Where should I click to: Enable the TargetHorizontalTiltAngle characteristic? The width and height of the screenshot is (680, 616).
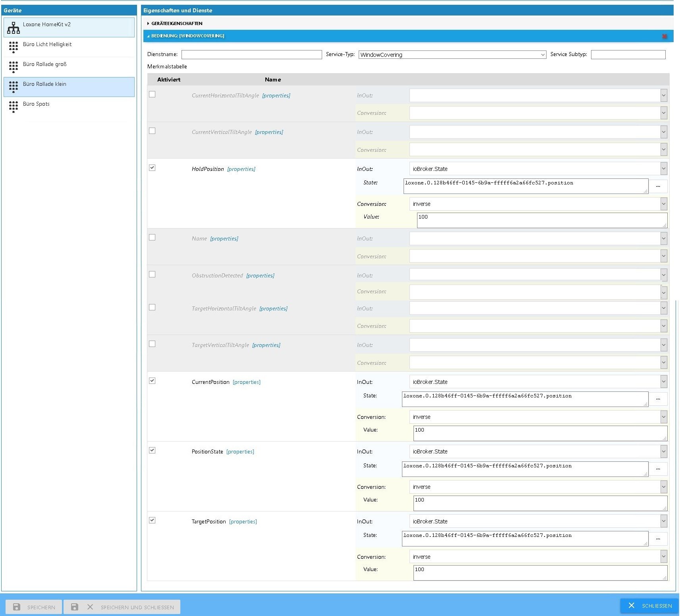(x=152, y=307)
